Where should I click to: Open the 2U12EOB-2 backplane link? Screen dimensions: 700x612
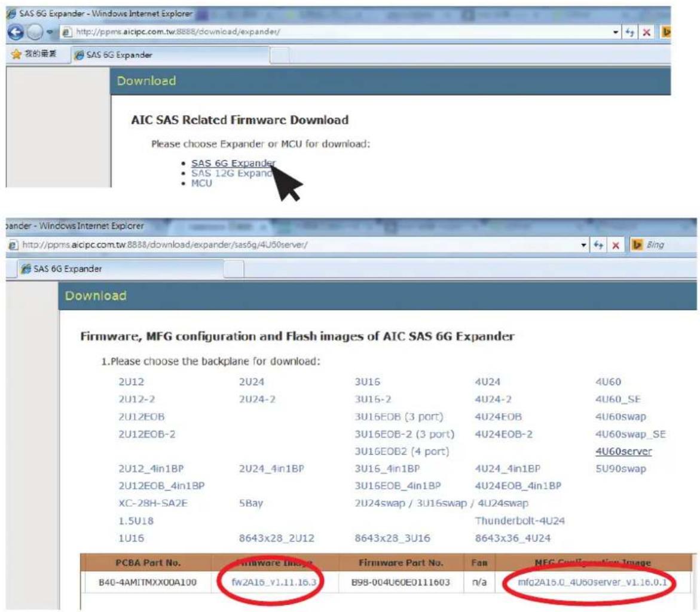[x=147, y=434]
